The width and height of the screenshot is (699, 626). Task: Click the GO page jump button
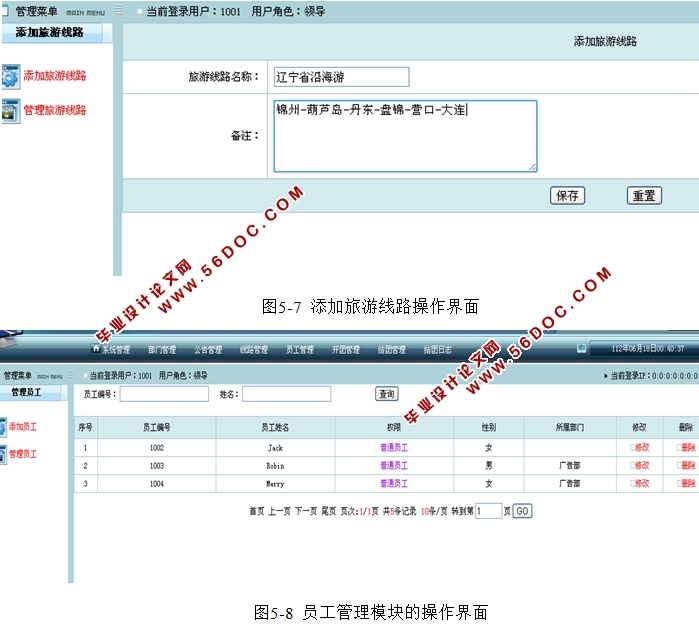pyautogui.click(x=522, y=511)
